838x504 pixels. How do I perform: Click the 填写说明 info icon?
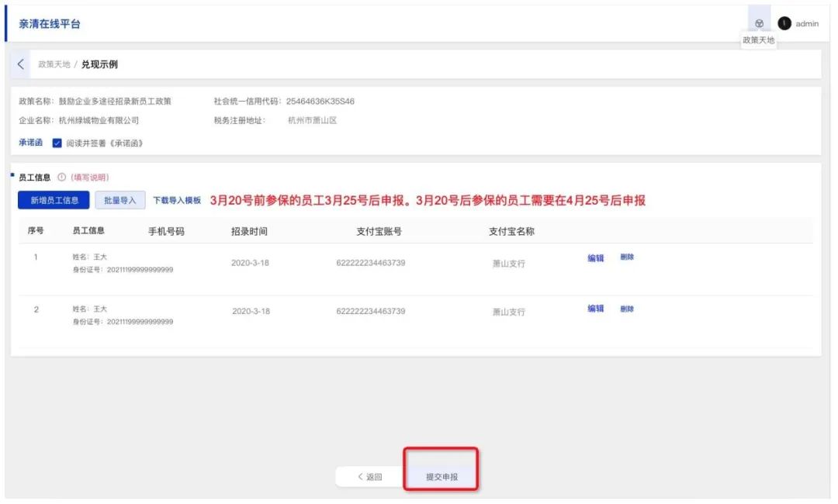62,178
